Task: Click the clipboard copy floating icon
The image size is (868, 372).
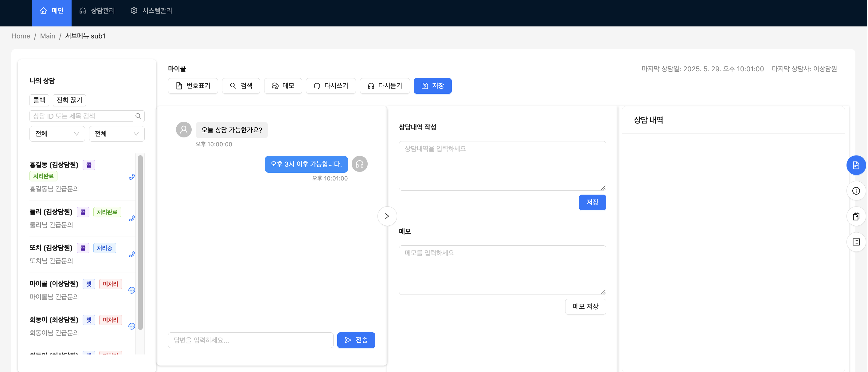Action: click(x=856, y=216)
